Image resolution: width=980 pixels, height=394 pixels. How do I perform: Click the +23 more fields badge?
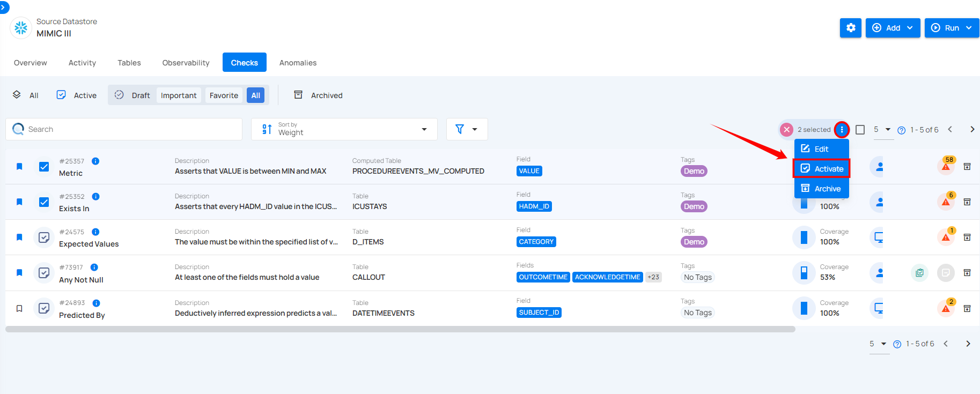click(x=653, y=277)
